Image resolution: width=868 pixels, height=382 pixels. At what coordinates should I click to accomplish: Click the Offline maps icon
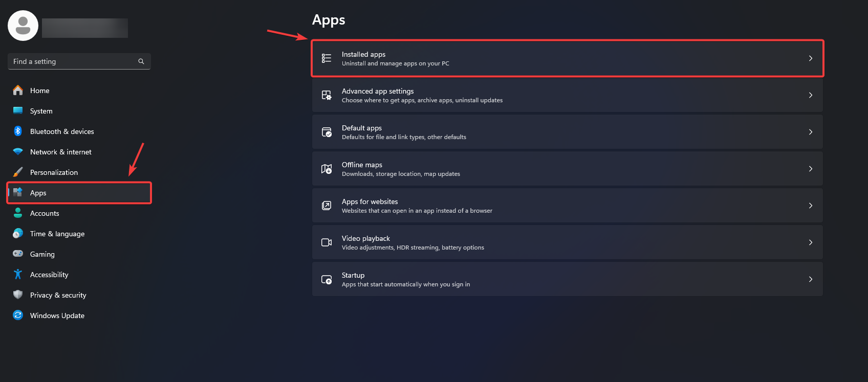(x=327, y=168)
